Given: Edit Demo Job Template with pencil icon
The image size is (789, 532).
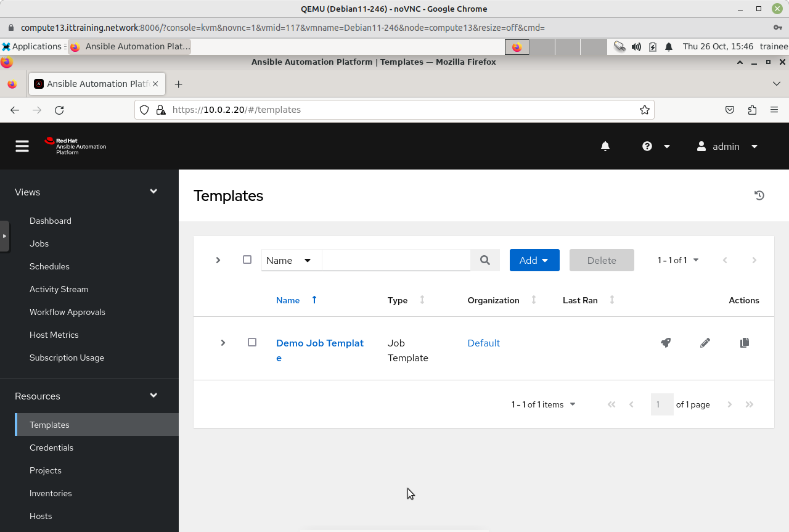Looking at the screenshot, I should click(x=705, y=343).
